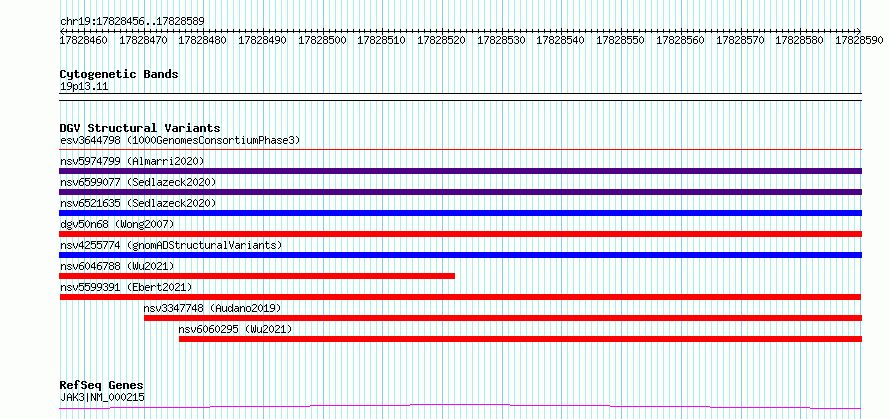Click the chr19:17828456..17828589 region label
Viewport: 890px width, 419px height.
pyautogui.click(x=132, y=22)
